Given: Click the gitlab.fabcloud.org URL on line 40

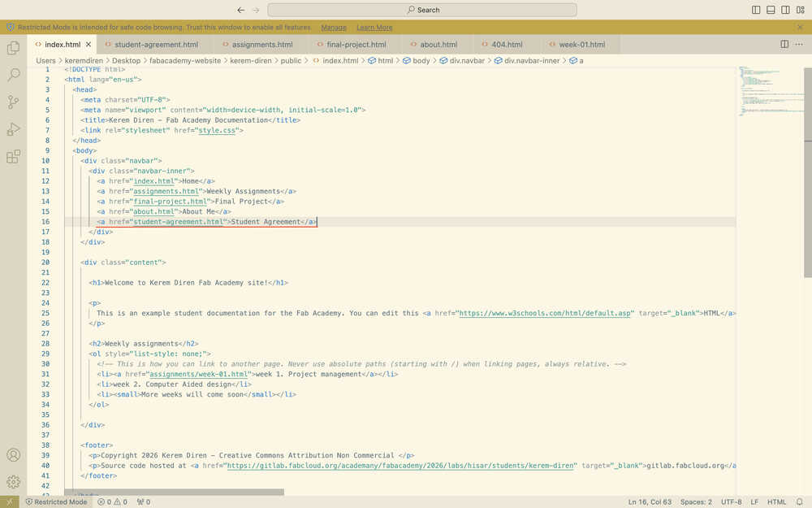Looking at the screenshot, I should click(400, 466).
